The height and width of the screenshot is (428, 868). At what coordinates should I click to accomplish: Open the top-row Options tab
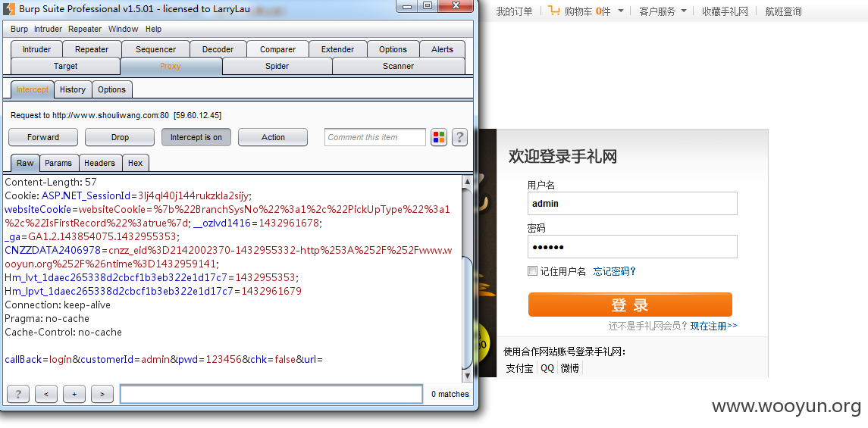coord(393,49)
